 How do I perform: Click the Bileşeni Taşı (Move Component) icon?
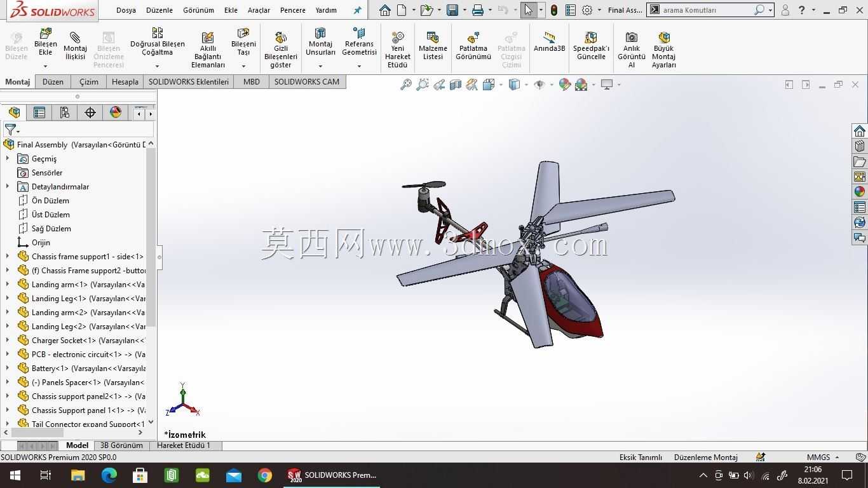click(x=243, y=33)
